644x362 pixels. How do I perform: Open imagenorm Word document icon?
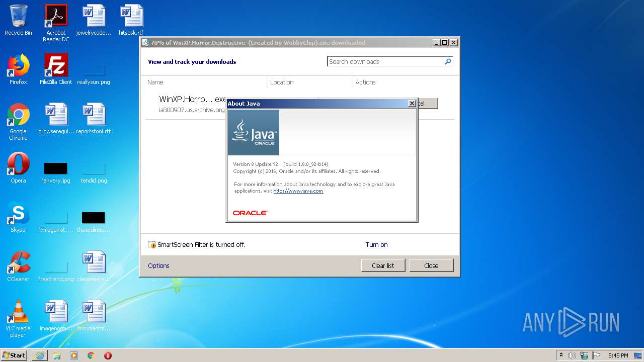click(56, 316)
